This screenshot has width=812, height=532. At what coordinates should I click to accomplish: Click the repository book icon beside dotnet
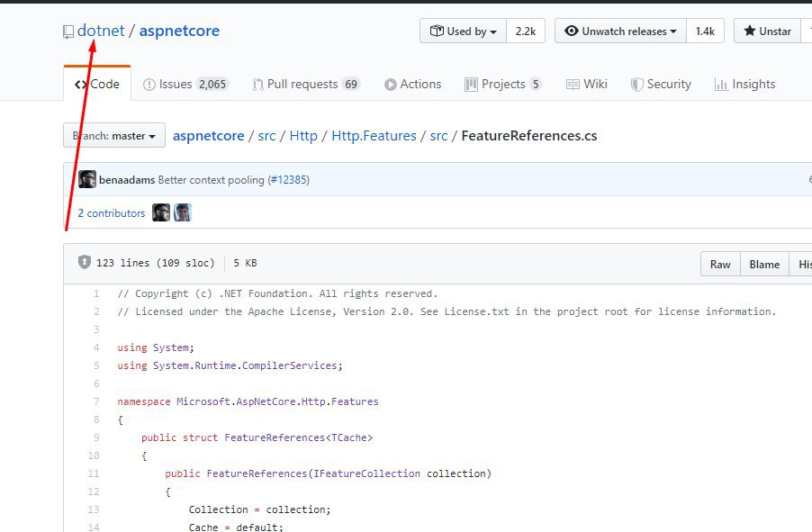68,32
